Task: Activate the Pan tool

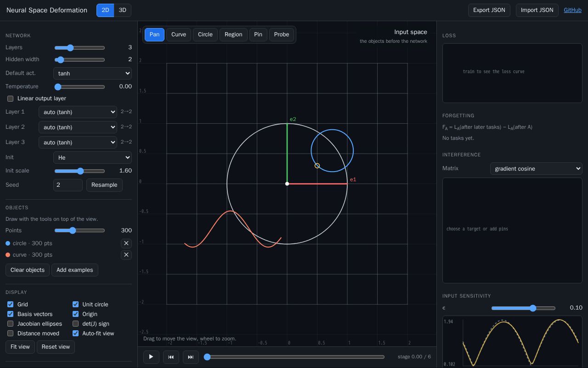Action: tap(154, 34)
